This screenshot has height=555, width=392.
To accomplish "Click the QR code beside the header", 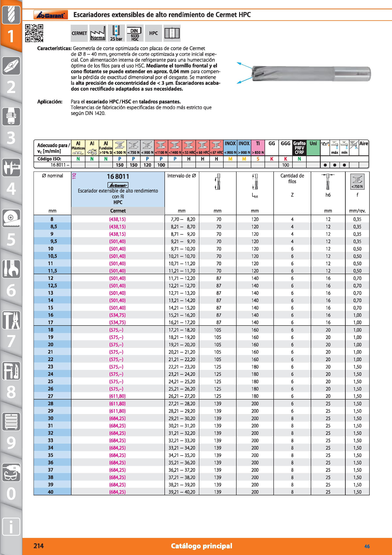I will [x=34, y=33].
